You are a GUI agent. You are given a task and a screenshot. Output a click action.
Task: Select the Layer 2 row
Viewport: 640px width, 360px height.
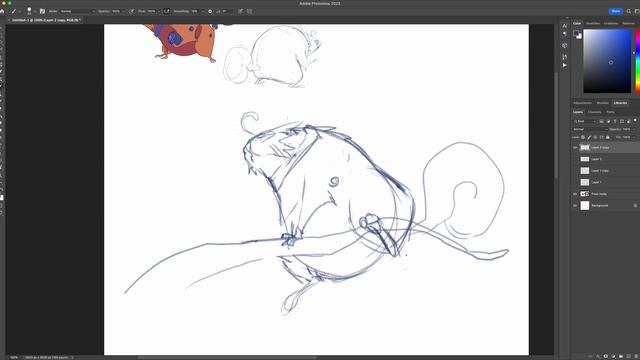pyautogui.click(x=606, y=159)
